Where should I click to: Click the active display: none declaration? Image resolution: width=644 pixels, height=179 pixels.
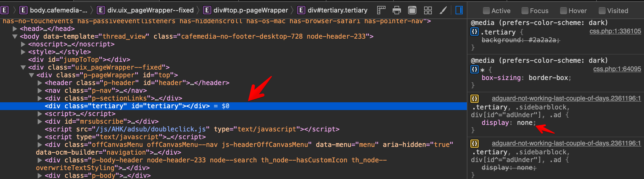click(509, 123)
